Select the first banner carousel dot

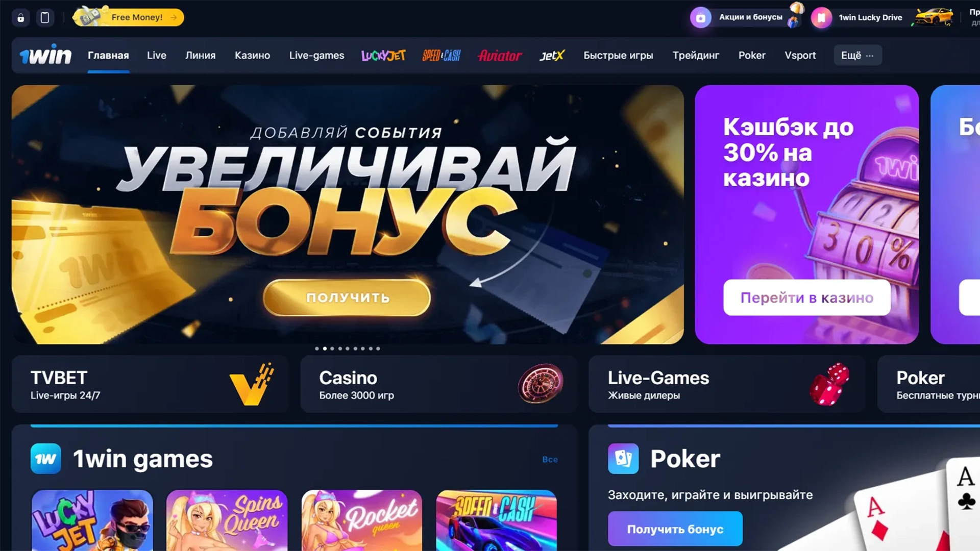[317, 348]
